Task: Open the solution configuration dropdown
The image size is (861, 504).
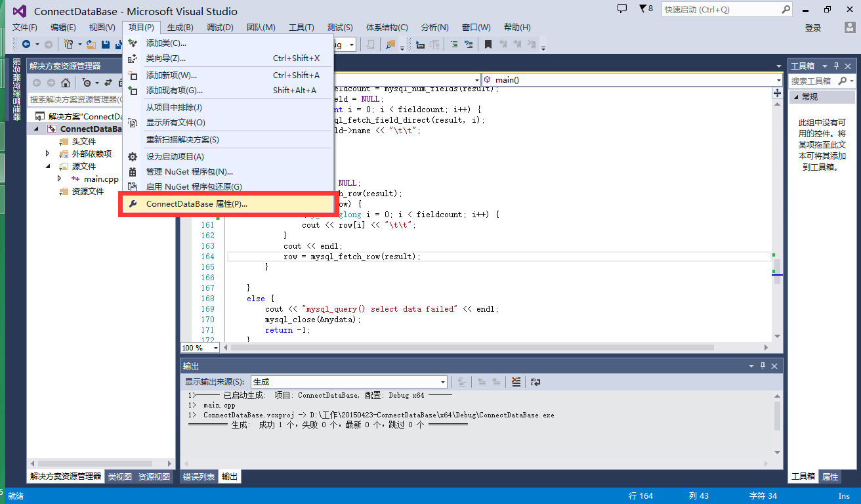Action: [352, 44]
